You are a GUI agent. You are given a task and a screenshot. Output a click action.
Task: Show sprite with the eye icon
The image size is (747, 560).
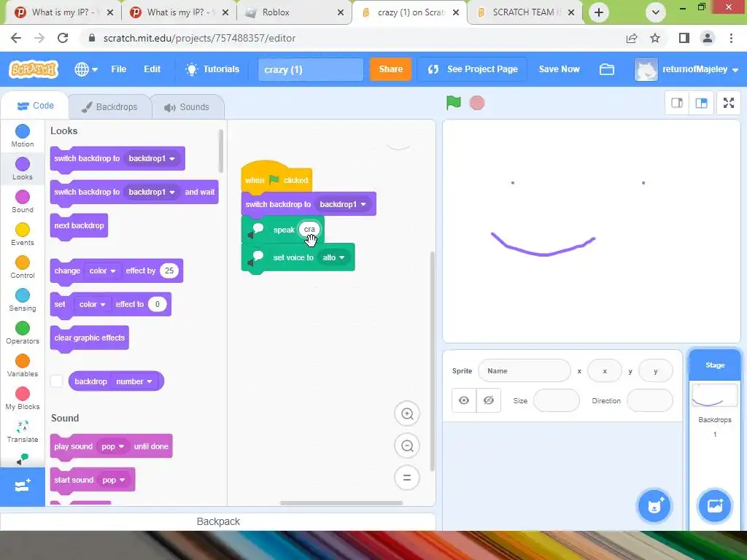coord(464,400)
